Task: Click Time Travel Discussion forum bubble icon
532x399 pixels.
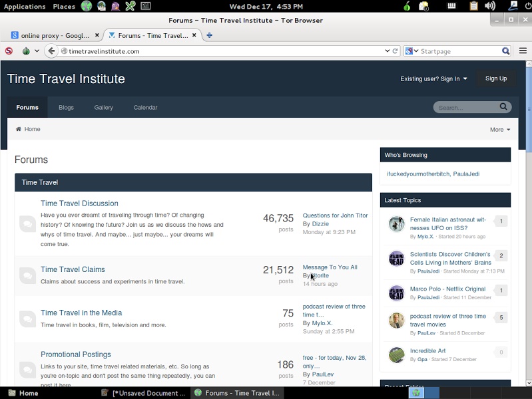Action: pos(28,223)
